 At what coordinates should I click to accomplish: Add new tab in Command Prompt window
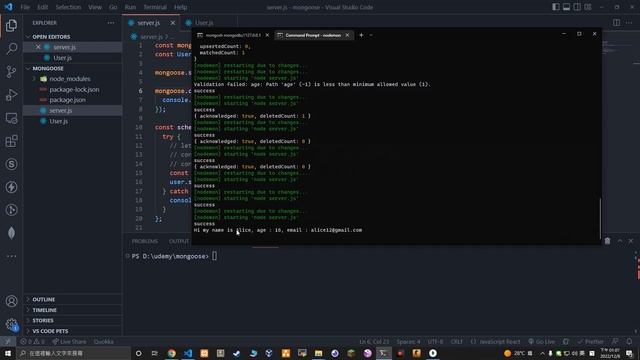tap(361, 35)
